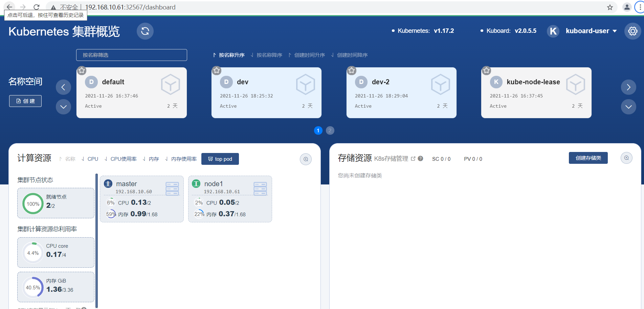
Task: Toggle favorite star on the dev-2 namespace
Action: [x=352, y=70]
